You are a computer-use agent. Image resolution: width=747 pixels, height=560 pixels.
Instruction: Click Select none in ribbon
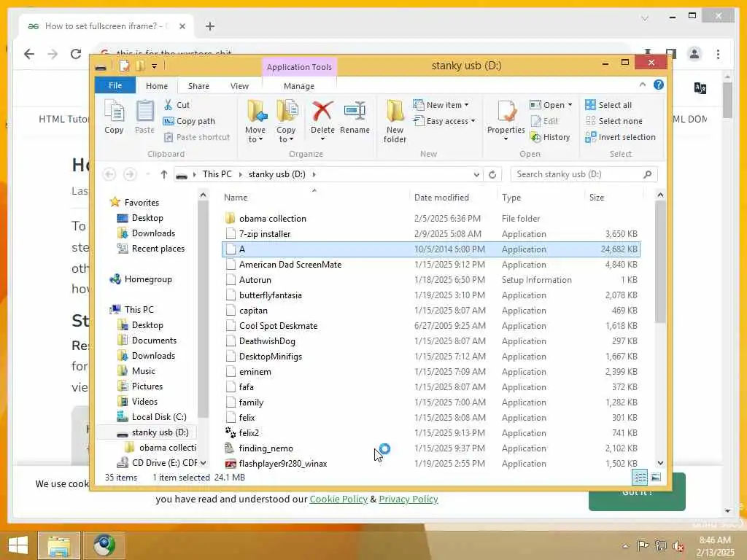[614, 121]
